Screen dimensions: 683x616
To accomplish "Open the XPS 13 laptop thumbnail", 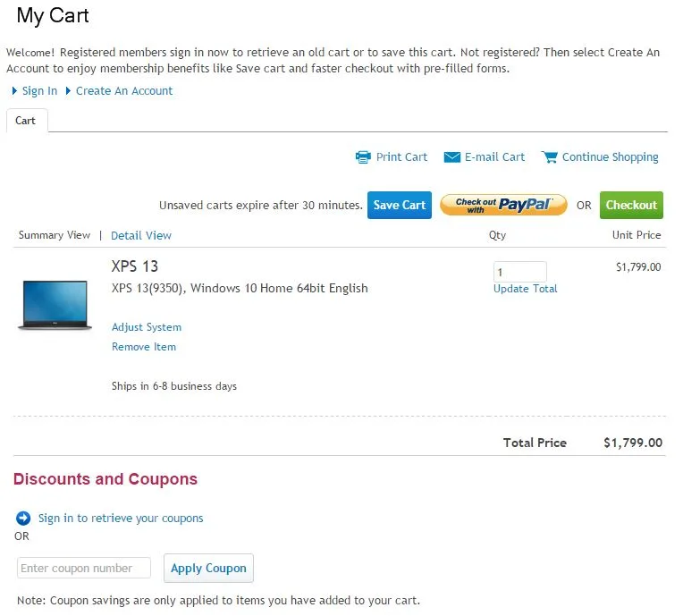I will coord(55,306).
